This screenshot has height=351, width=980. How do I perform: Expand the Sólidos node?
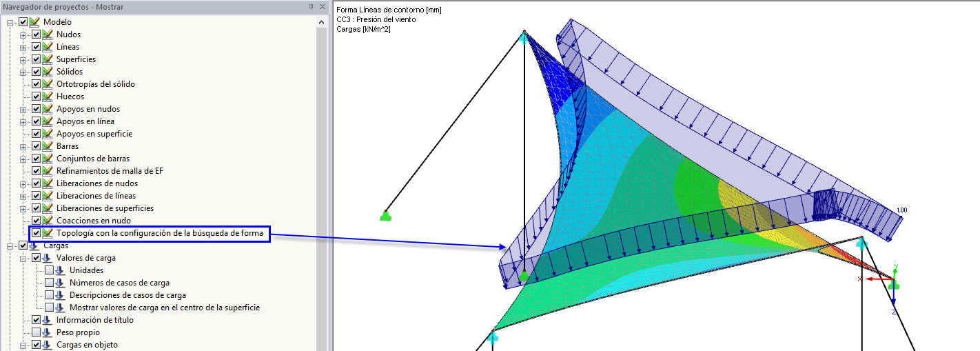23,72
